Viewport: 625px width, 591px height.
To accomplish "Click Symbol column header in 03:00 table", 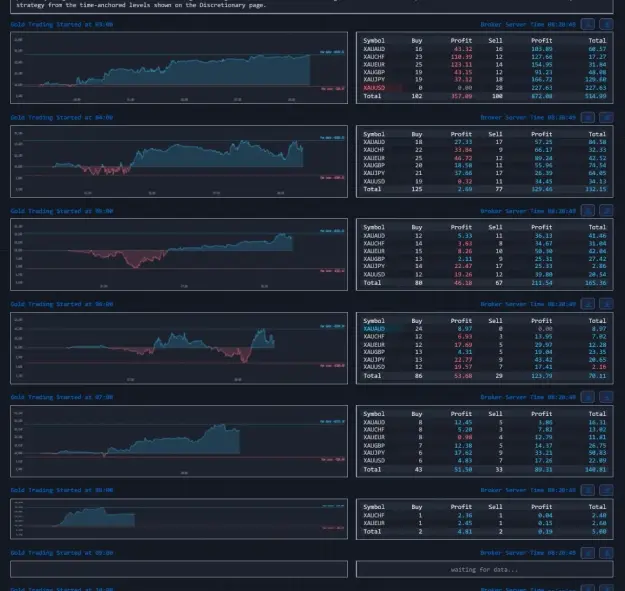I will [x=374, y=41].
